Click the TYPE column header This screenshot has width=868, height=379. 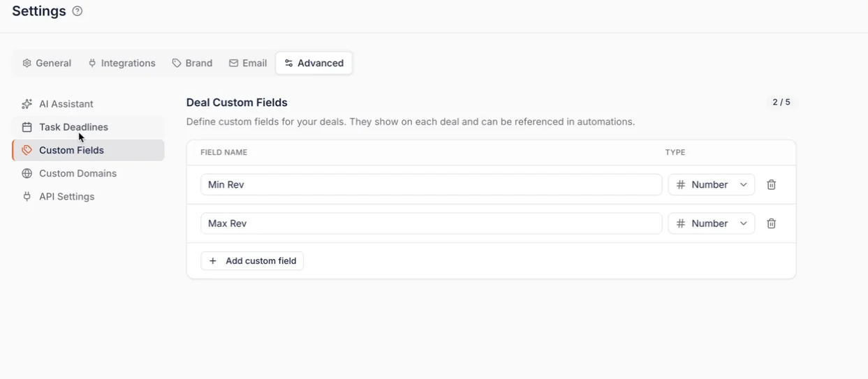[x=675, y=152]
